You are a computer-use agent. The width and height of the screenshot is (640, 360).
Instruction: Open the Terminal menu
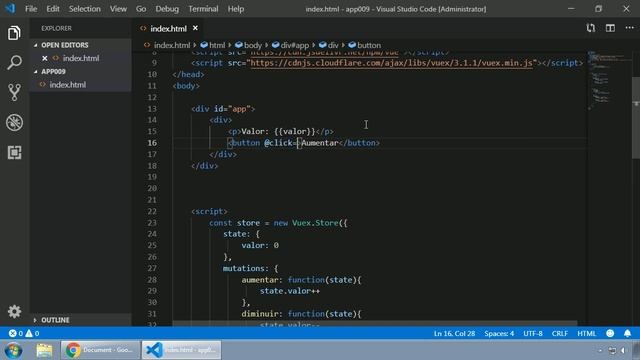203,9
